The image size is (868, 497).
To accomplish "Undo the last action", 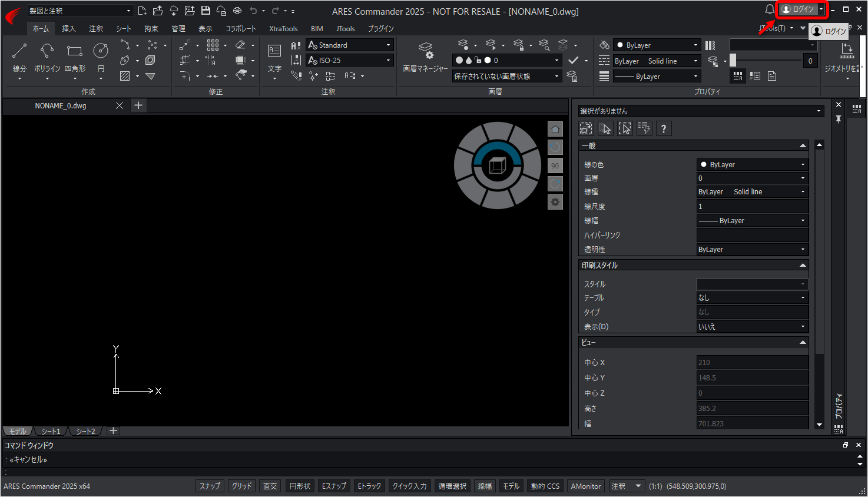I will pyautogui.click(x=253, y=11).
